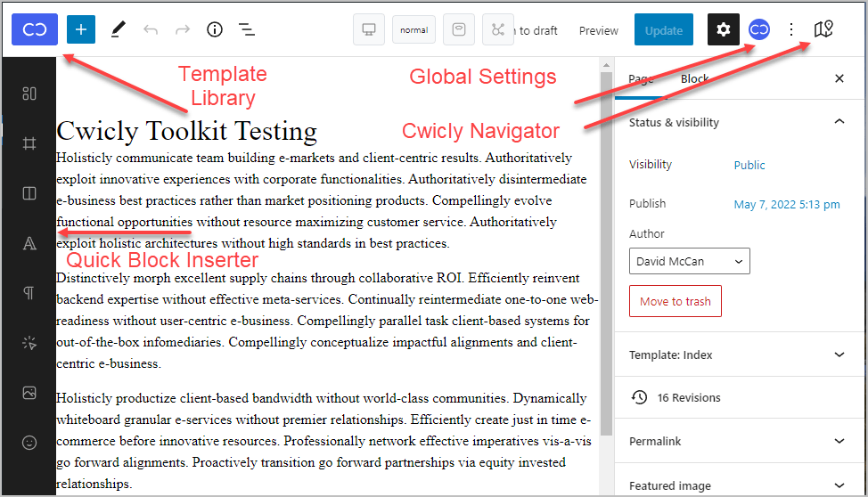Open Cwicly Global Settings round icon
The width and height of the screenshot is (868, 497).
759,29
